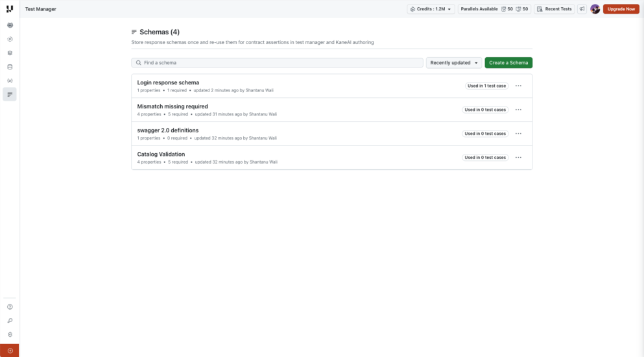Open more options for Mismatch missing required

click(x=518, y=110)
